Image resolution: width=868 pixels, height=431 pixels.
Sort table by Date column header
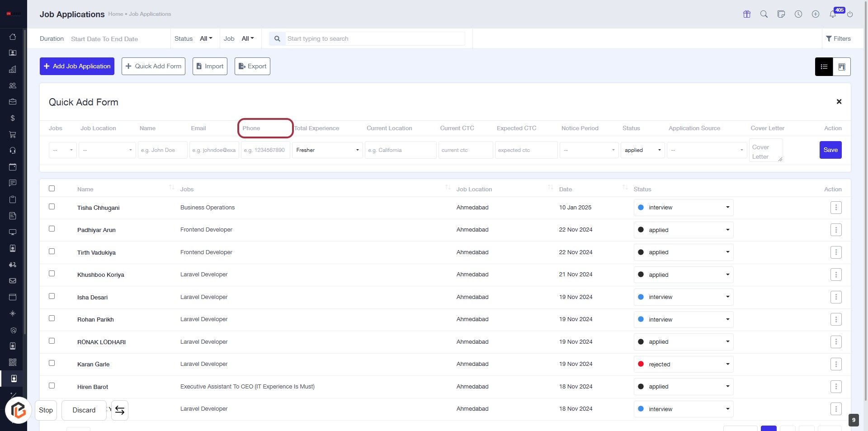click(x=566, y=189)
